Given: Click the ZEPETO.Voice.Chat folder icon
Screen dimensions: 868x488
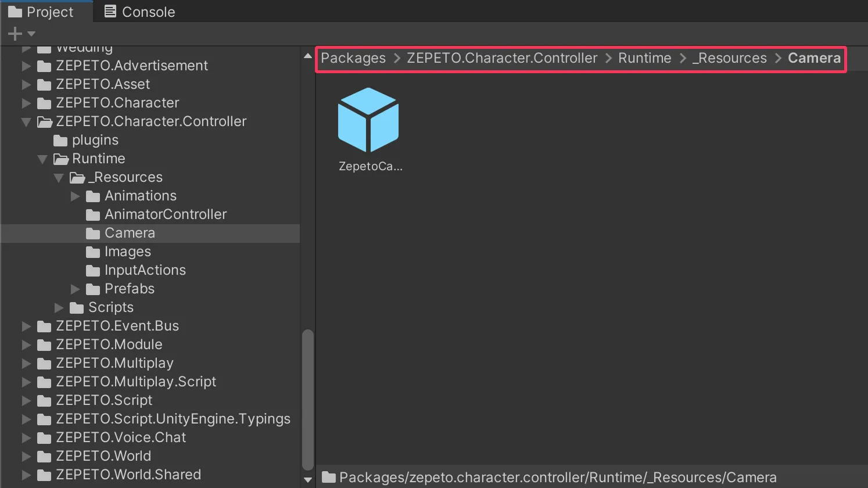Looking at the screenshot, I should coord(44,438).
